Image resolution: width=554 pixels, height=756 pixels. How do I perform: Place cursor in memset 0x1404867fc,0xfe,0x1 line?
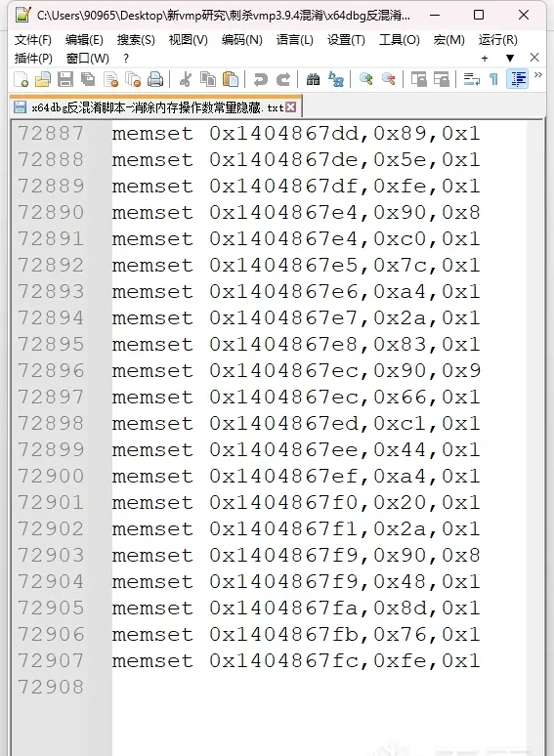(x=296, y=660)
